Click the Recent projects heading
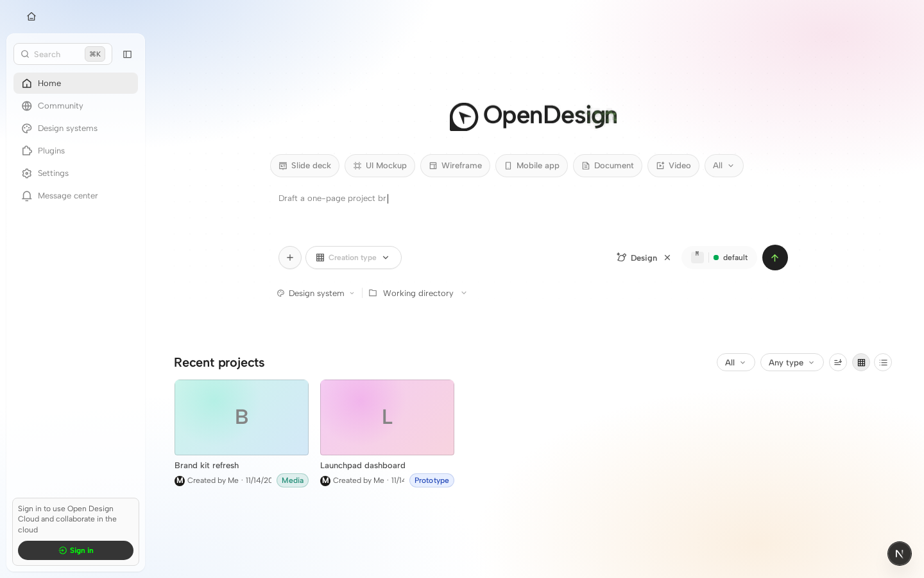The height and width of the screenshot is (578, 924). [219, 362]
